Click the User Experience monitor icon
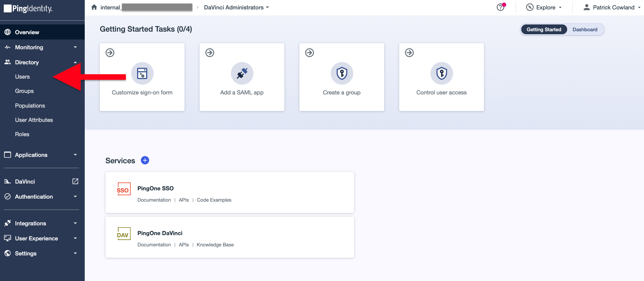Screen dimensions: 644x281 point(8,238)
